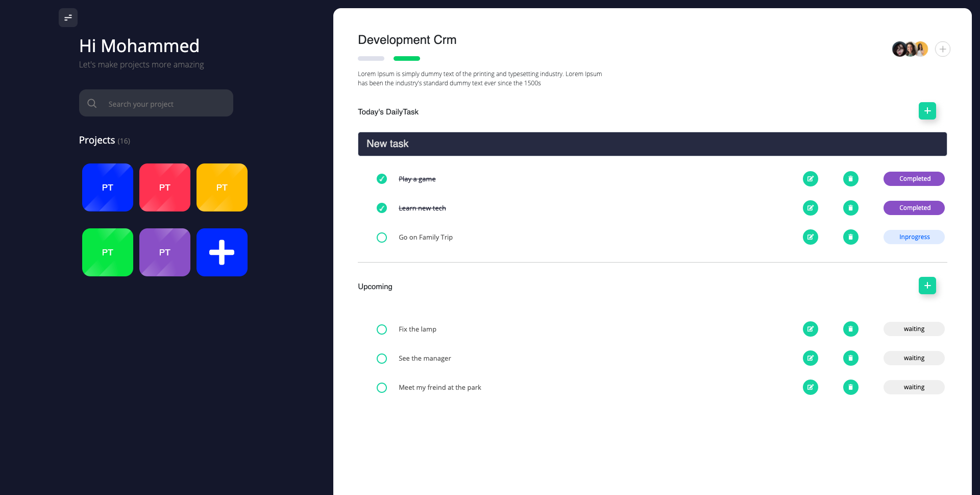
Task: Edit the 'See the manager' task
Action: [x=810, y=358]
